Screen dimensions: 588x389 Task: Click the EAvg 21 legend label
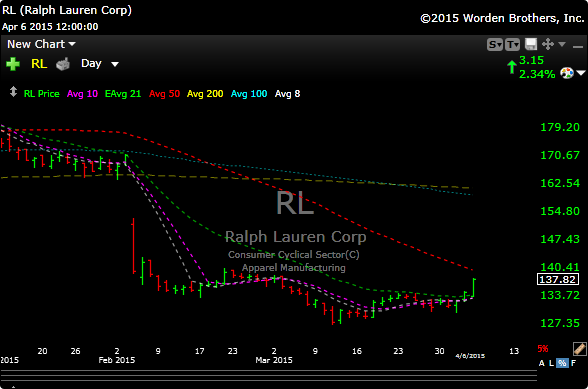[x=123, y=94]
